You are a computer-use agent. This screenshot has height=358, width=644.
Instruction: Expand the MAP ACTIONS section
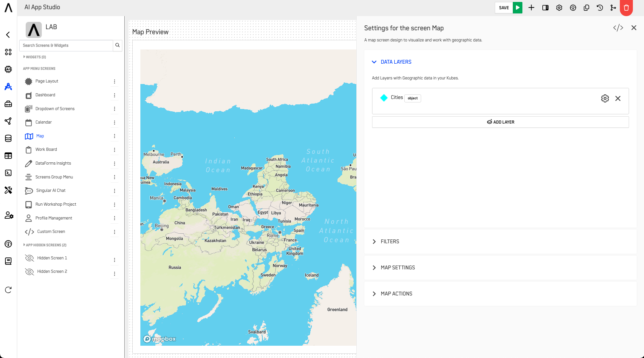[392, 294]
